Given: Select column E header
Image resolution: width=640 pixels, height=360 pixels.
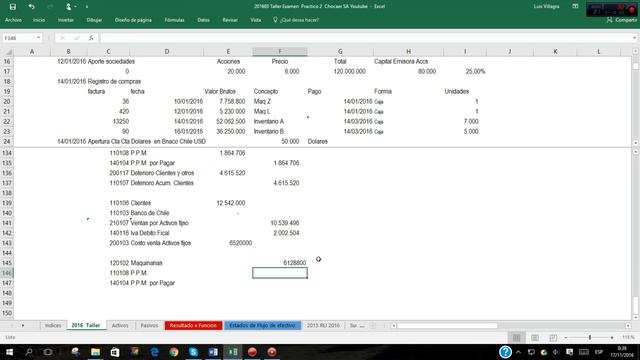Looking at the screenshot, I should point(228,51).
